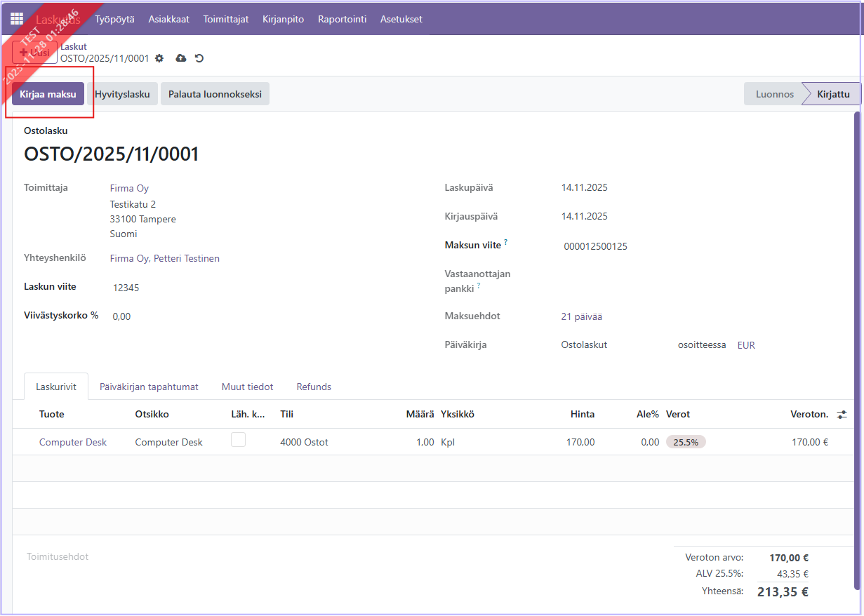
Task: Toggle the Läh. k... checkbox for Computer Desk
Action: click(x=238, y=440)
